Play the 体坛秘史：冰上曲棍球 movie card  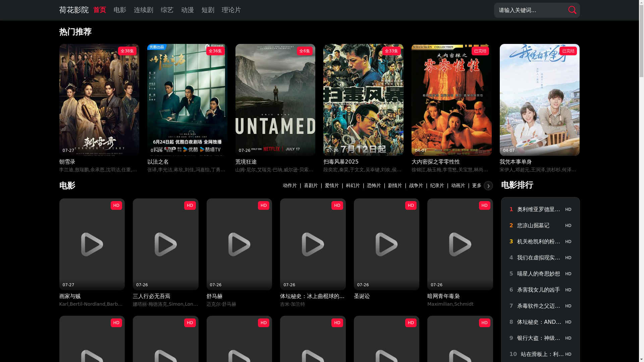click(x=313, y=244)
